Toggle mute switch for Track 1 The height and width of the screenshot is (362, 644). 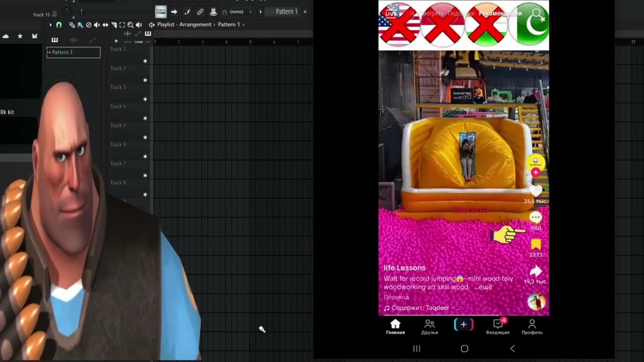(145, 61)
